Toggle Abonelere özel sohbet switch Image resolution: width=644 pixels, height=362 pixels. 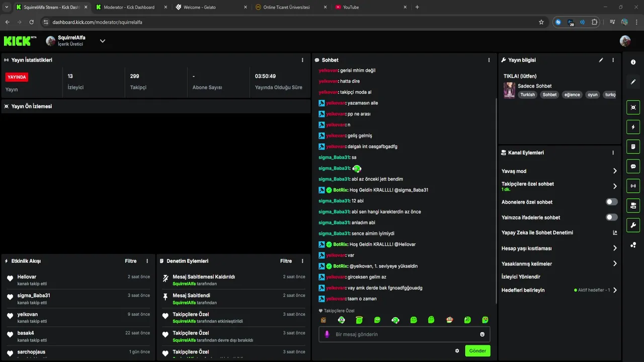click(x=611, y=202)
